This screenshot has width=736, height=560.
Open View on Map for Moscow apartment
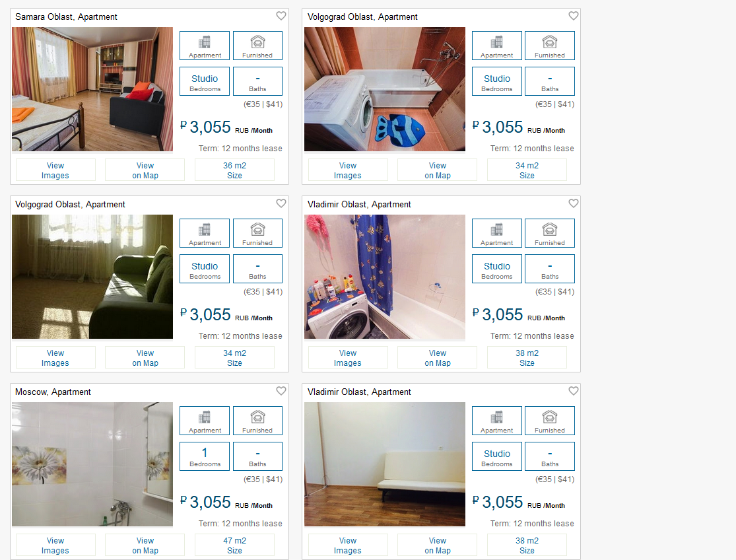145,545
